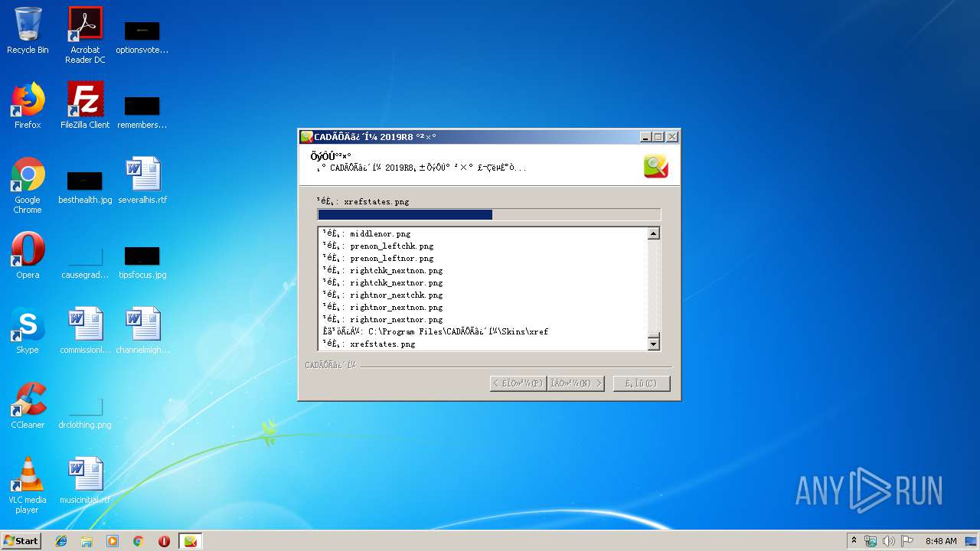
Task: Select musicinitial.rtf document icon
Action: (85, 481)
